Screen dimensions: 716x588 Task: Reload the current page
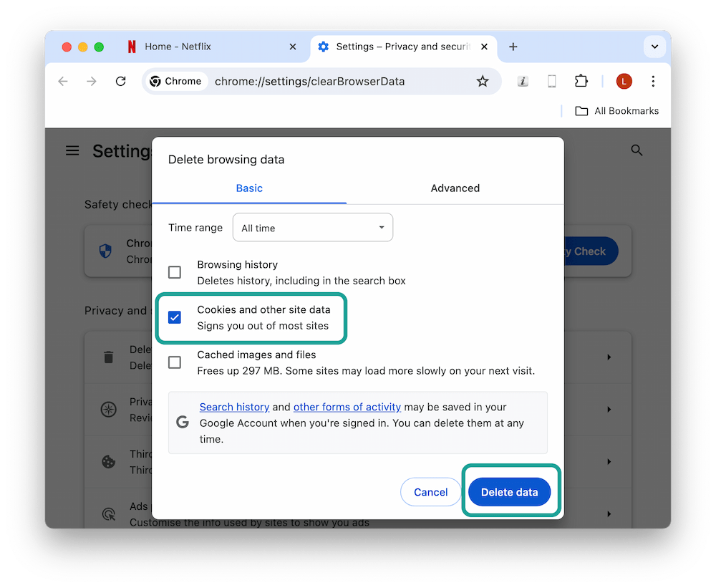point(120,82)
